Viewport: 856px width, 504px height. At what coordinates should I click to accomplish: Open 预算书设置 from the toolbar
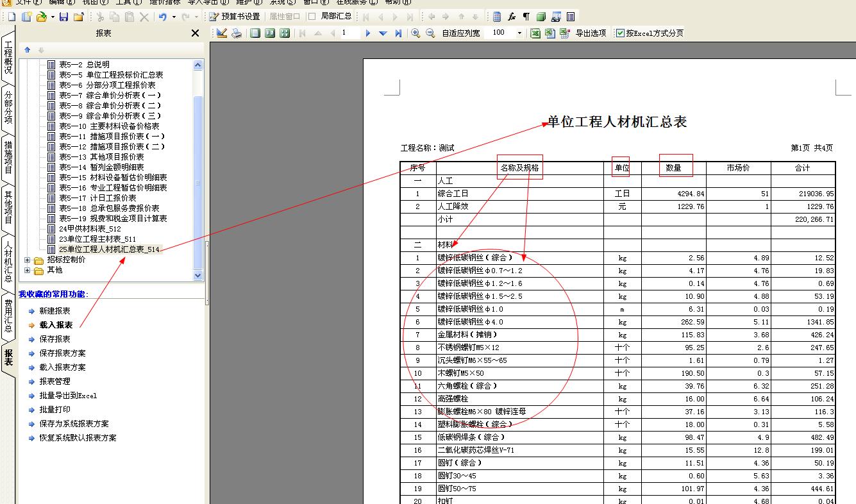pos(235,17)
